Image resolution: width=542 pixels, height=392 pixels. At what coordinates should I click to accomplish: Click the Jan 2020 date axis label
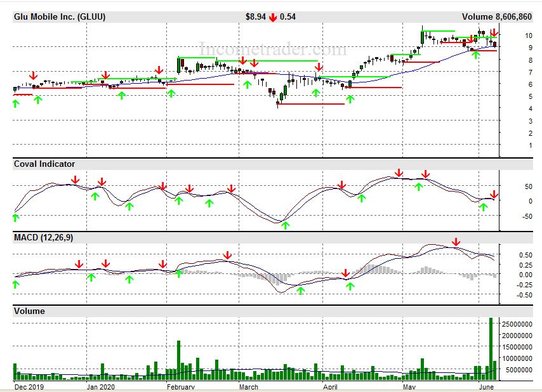tap(100, 387)
